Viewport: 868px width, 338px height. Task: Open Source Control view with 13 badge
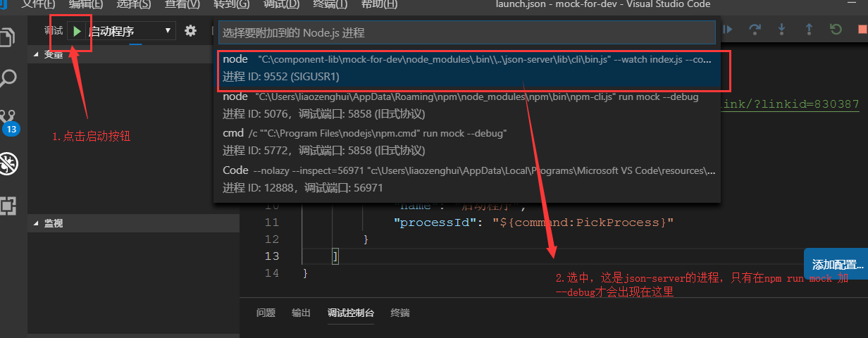click(8, 121)
